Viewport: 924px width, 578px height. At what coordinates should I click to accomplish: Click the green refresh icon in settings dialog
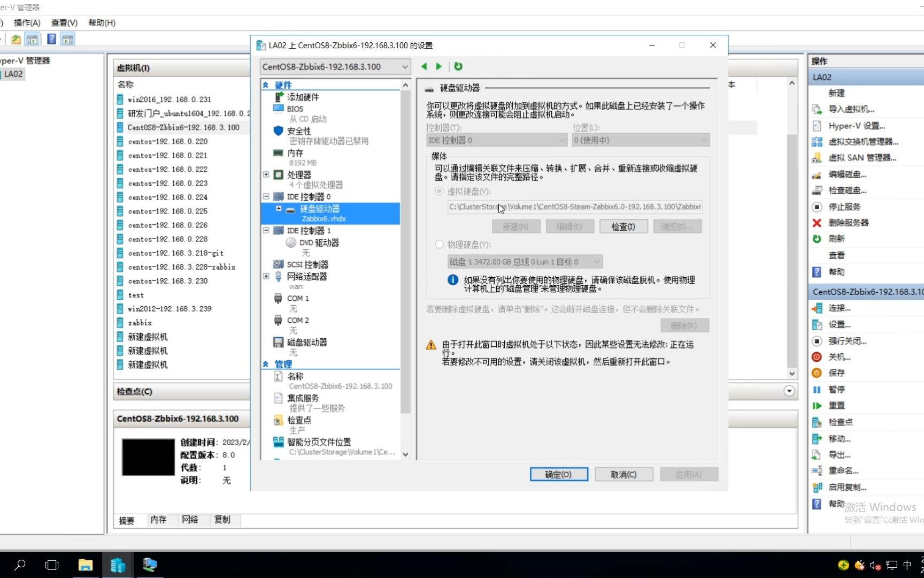458,66
